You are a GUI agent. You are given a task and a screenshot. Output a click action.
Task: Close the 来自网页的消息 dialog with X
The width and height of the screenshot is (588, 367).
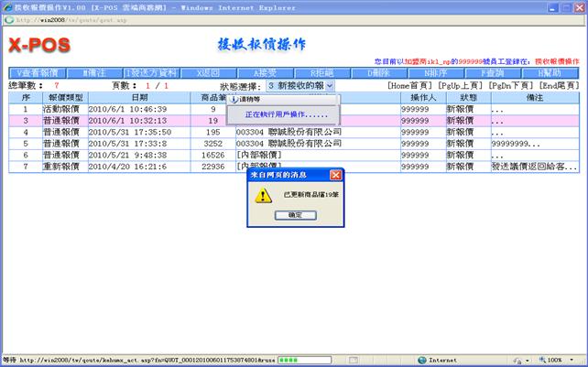click(x=335, y=174)
